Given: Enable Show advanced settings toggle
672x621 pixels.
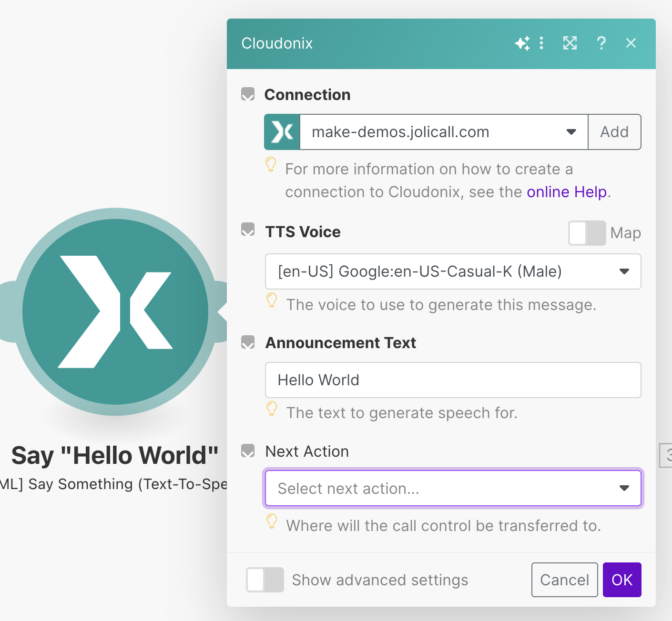Looking at the screenshot, I should coord(265,580).
